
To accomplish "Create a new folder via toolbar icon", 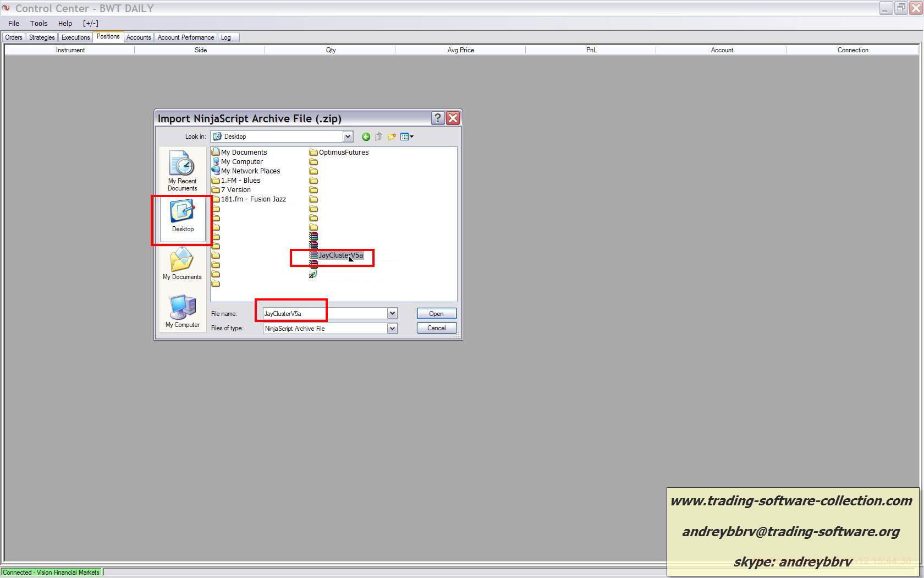I will 392,137.
